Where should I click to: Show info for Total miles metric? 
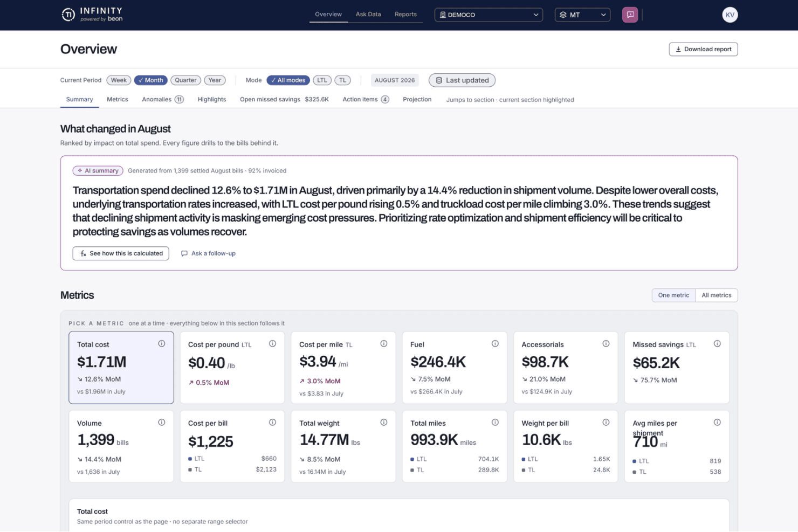pos(495,423)
